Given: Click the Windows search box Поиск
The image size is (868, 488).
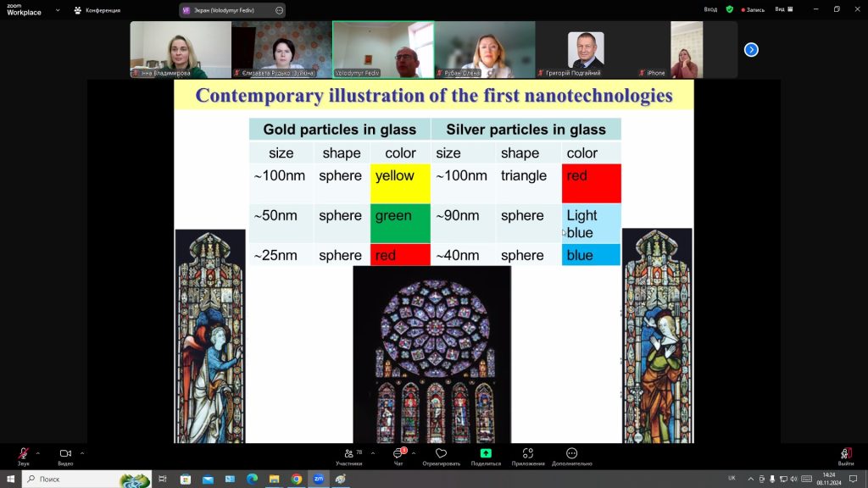Looking at the screenshot, I should pyautogui.click(x=86, y=480).
